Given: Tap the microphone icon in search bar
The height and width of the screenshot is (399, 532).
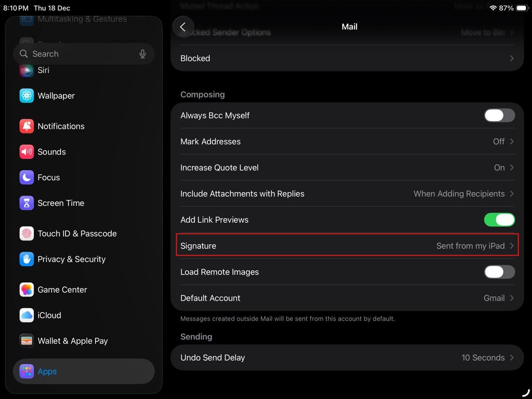Looking at the screenshot, I should (x=142, y=54).
